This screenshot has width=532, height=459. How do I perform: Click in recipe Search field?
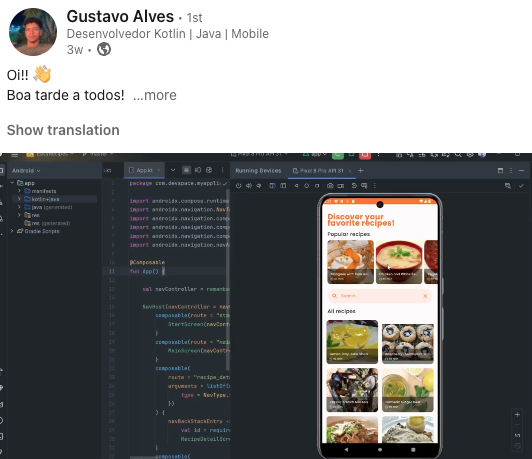[x=379, y=296]
